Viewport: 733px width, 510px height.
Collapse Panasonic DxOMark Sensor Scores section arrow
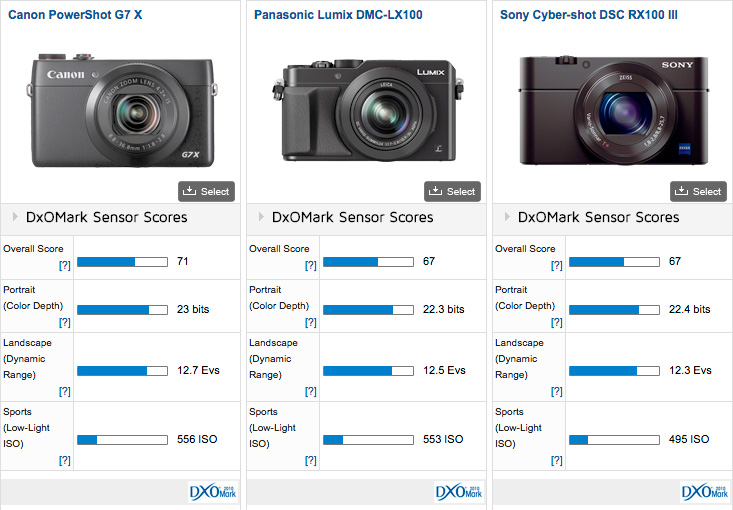261,217
